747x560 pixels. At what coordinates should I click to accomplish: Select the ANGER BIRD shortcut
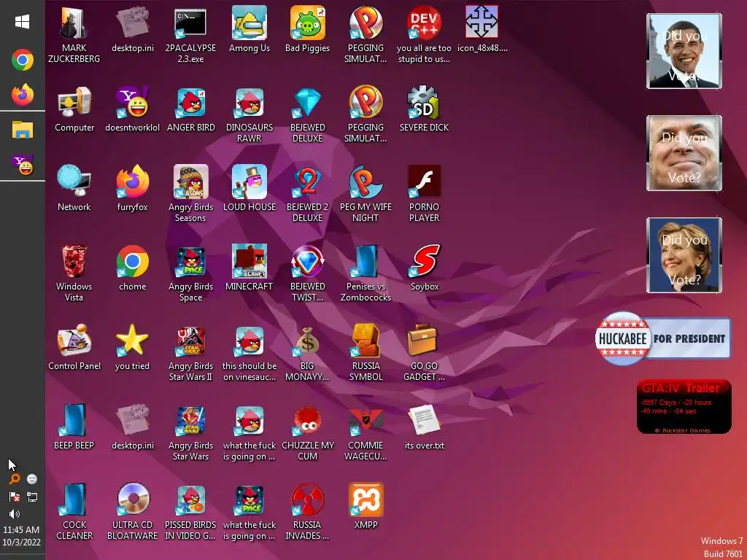pyautogui.click(x=190, y=109)
